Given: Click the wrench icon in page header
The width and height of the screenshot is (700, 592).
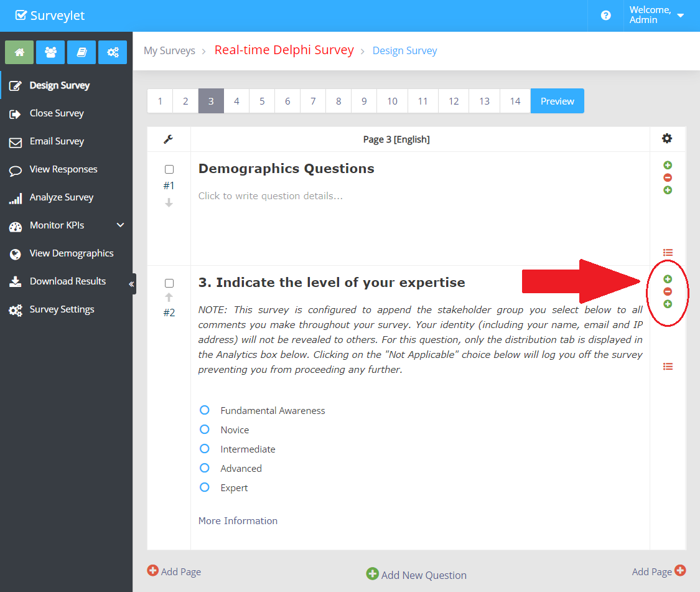Looking at the screenshot, I should 169,139.
